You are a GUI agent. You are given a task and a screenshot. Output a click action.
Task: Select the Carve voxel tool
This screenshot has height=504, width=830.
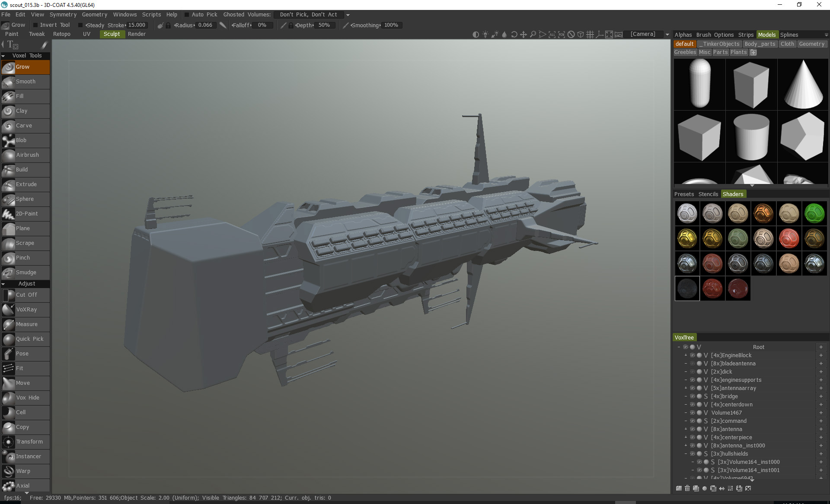(x=25, y=126)
